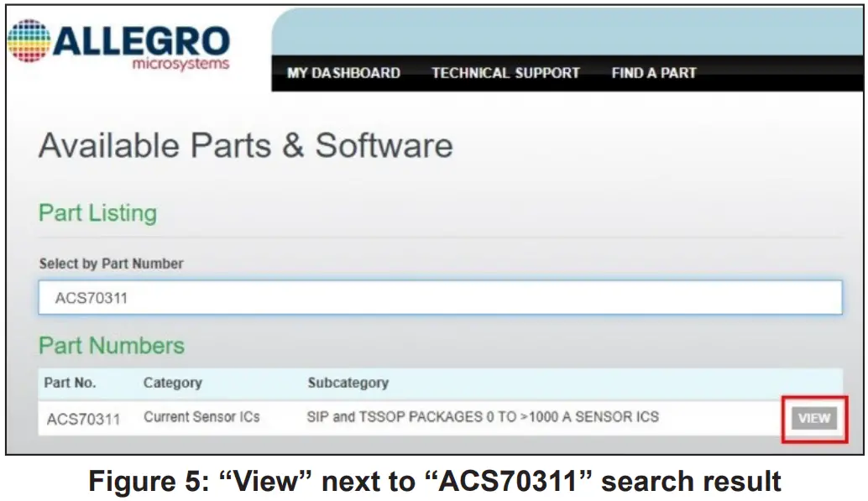
Task: Click the SIP and TSSOP PACKAGES subcategory text
Action: [x=483, y=417]
